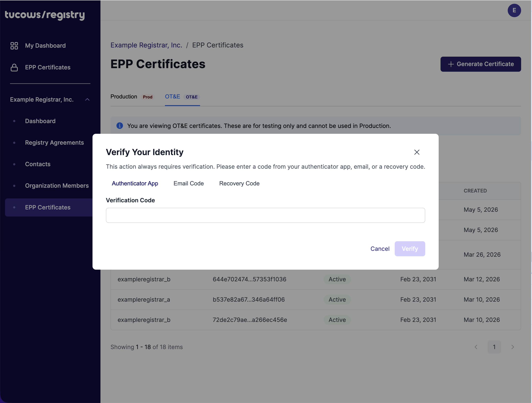Click Mar 26, 2026 created date

point(482,255)
